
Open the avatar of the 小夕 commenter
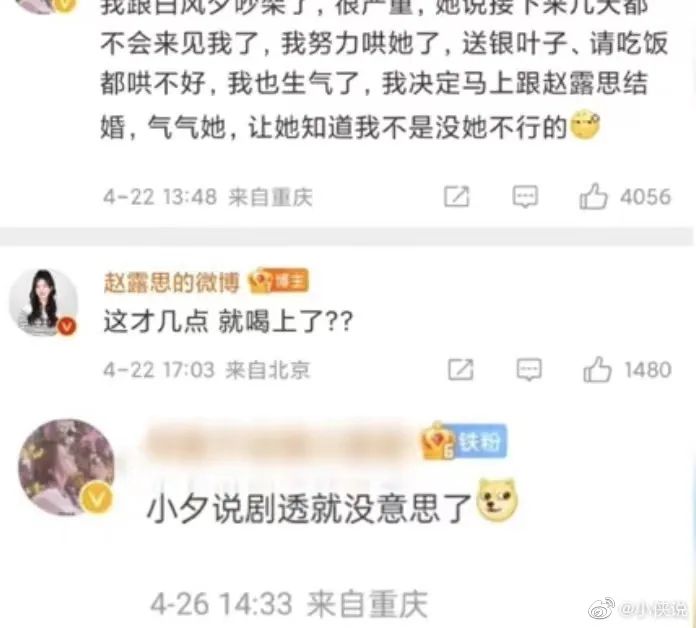click(67, 467)
